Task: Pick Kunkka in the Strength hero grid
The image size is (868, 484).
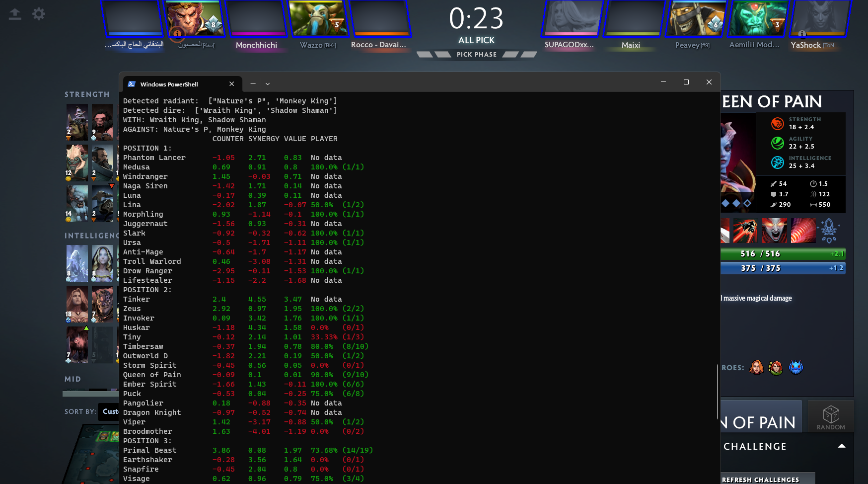Action: click(102, 163)
